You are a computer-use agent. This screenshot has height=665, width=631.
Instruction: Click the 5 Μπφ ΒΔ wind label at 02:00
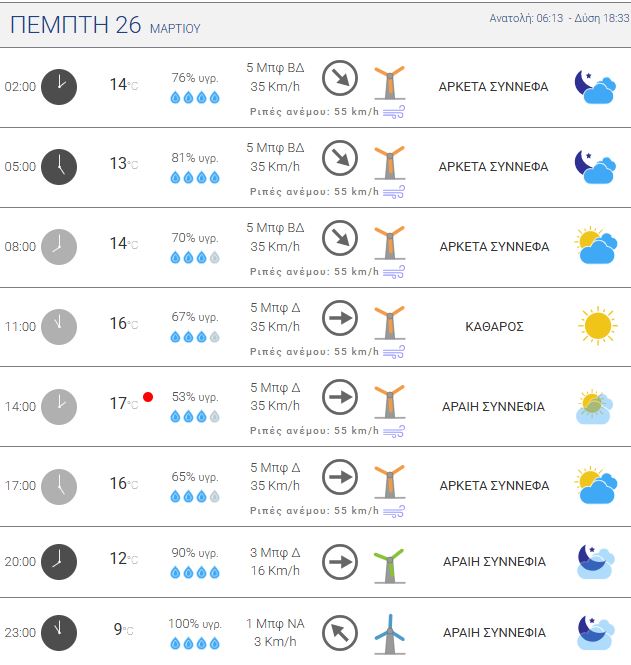275,68
